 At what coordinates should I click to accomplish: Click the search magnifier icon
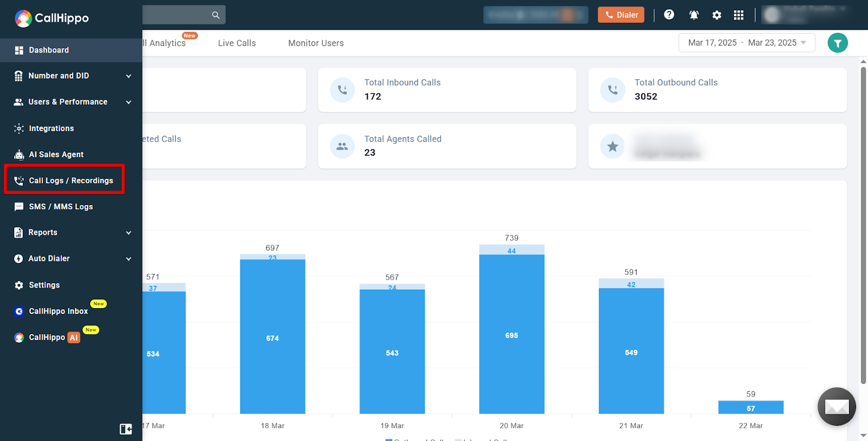pyautogui.click(x=216, y=15)
